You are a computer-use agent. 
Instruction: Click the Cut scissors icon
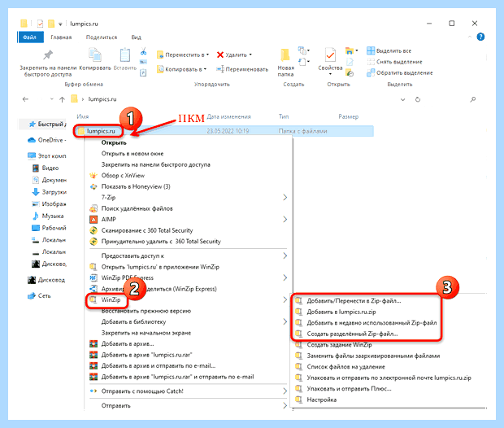143,51
